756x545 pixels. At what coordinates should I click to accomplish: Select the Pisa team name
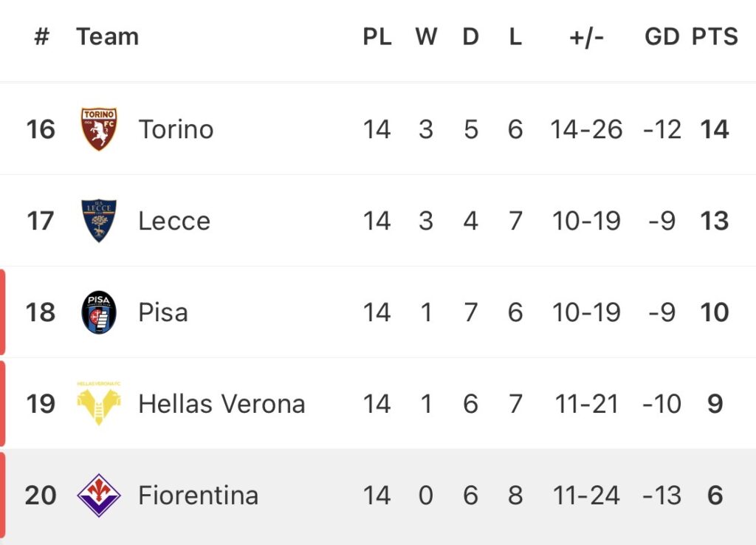(162, 312)
